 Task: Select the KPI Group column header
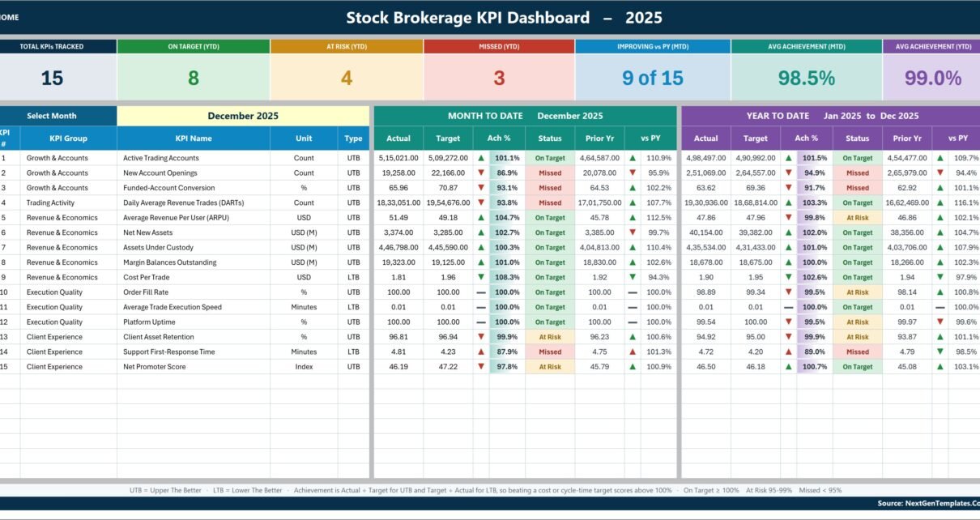tap(68, 138)
